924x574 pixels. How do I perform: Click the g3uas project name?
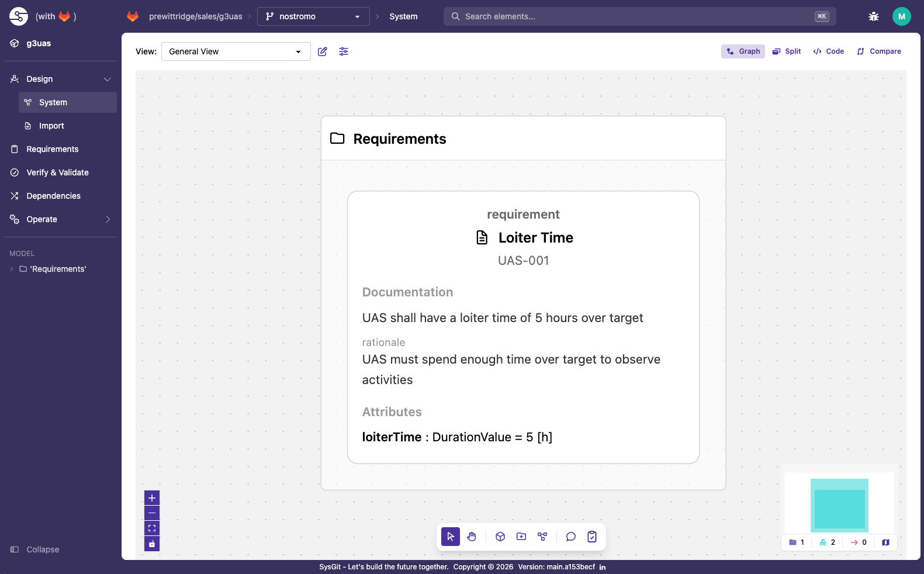click(x=39, y=43)
